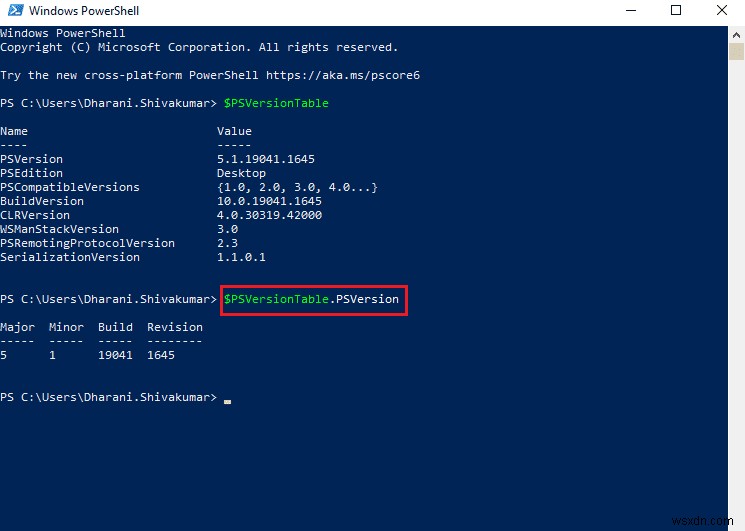This screenshot has height=531, width=745.
Task: Click the https://aka.ms/pscore6 URL text
Action: [343, 75]
